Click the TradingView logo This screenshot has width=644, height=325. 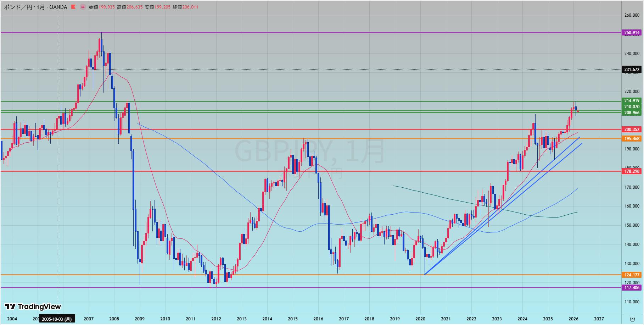(33, 307)
